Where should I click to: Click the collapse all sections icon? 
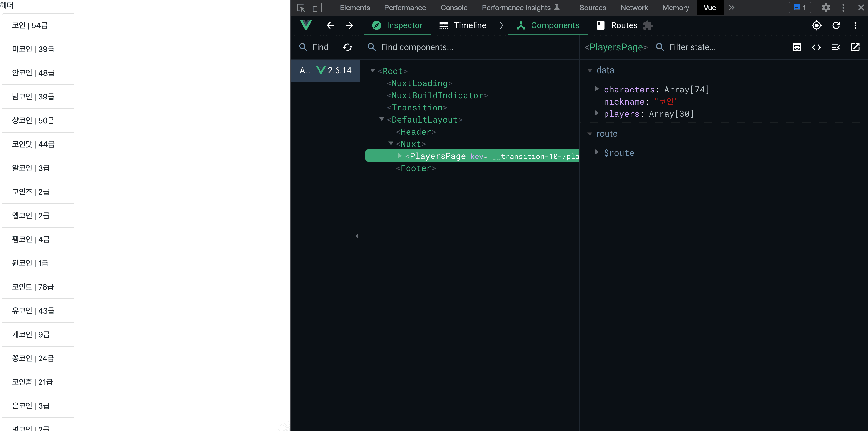tap(836, 47)
